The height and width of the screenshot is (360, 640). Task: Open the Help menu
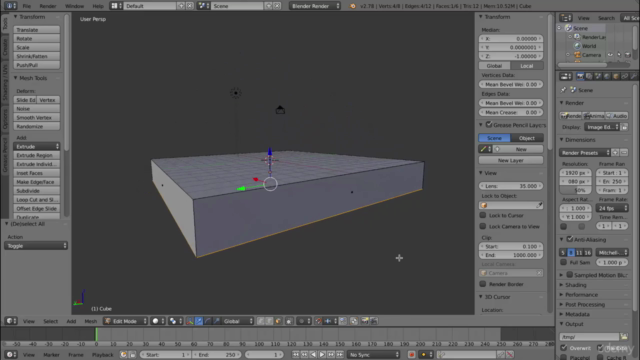tap(98, 6)
